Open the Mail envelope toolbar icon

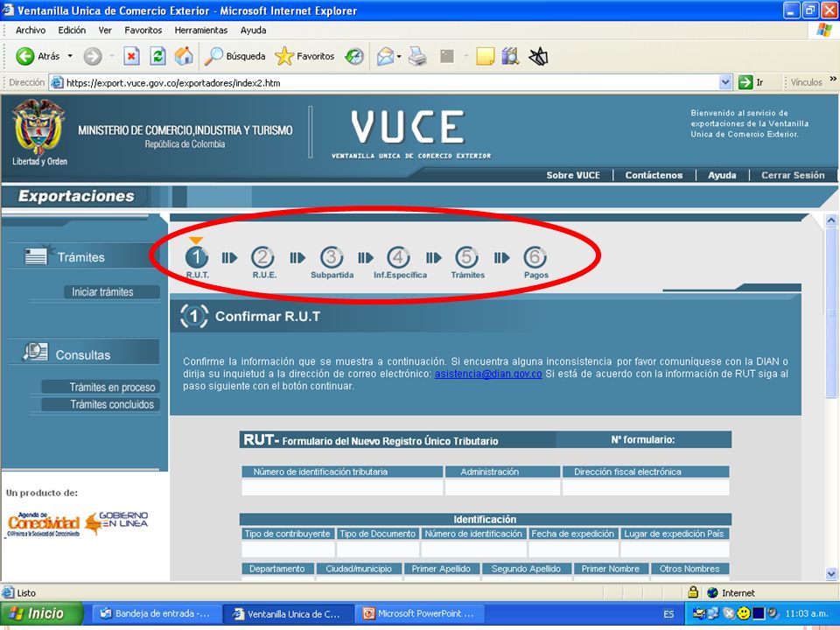[385, 56]
